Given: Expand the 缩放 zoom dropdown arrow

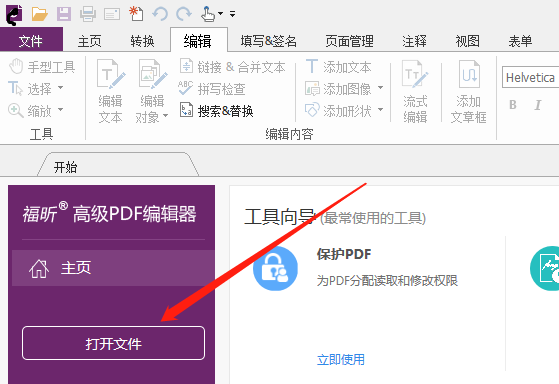Looking at the screenshot, I should [x=60, y=109].
